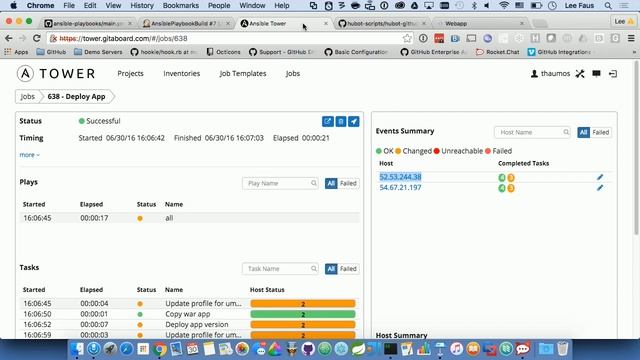Image resolution: width=640 pixels, height=360 pixels.
Task: Click Deploy app version orange host bar
Action: 303,325
